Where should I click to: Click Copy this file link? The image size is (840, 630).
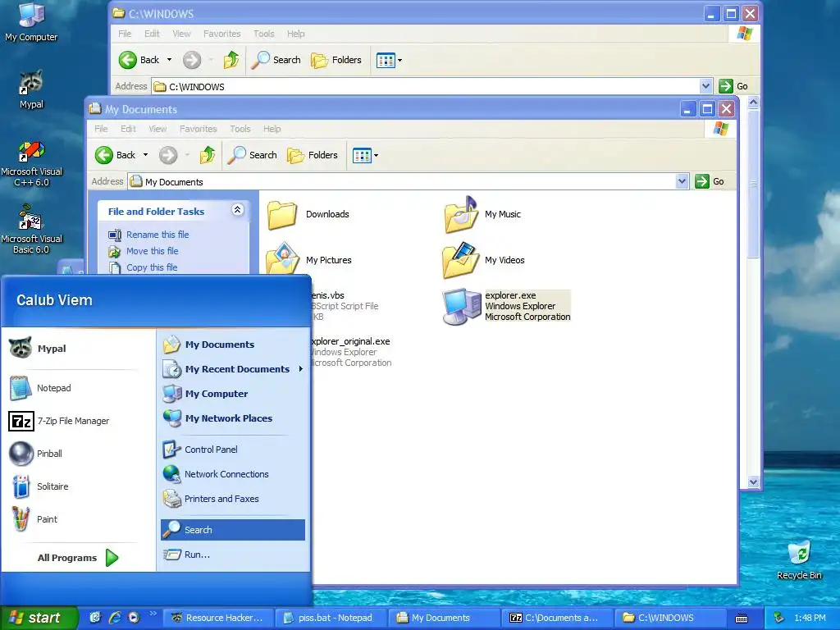click(x=152, y=267)
